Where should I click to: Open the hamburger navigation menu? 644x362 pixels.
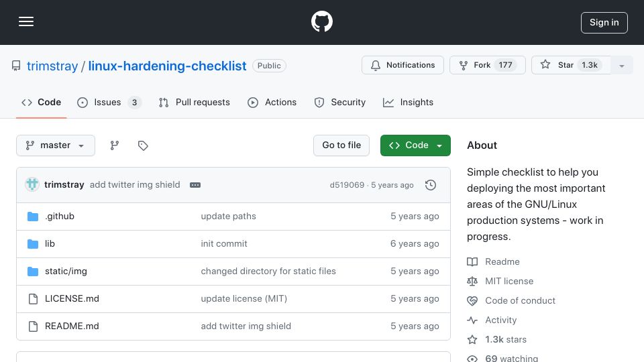26,21
